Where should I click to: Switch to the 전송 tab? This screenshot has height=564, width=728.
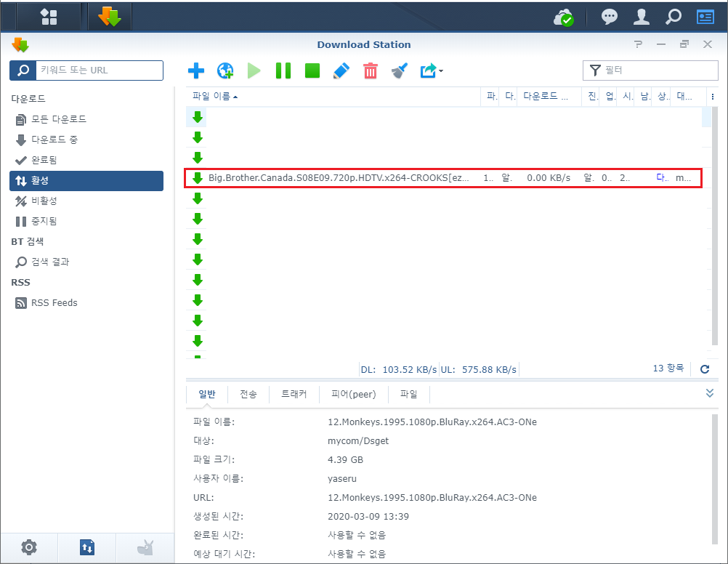[x=248, y=395]
